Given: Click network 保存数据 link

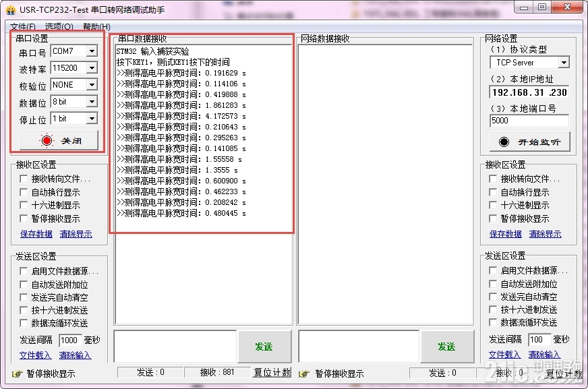Looking at the screenshot, I should click(x=506, y=234).
